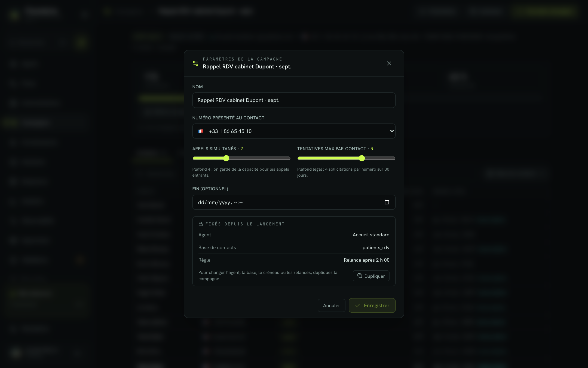
Task: Close the campaign settings dialog
Action: click(x=389, y=63)
